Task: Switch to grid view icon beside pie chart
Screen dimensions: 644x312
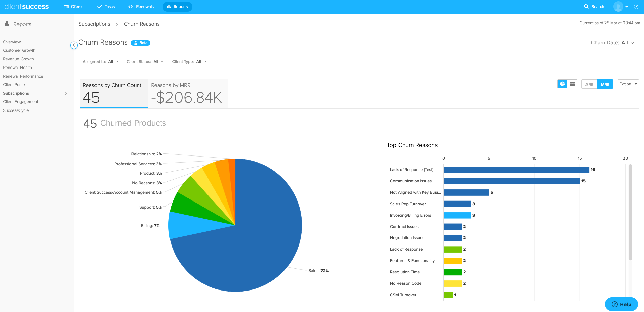Action: coord(572,84)
